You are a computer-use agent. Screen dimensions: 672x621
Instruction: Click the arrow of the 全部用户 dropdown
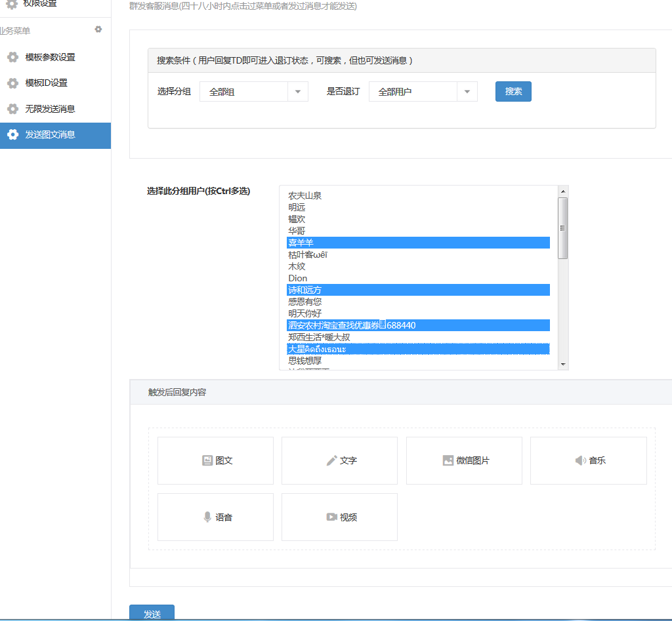467,92
